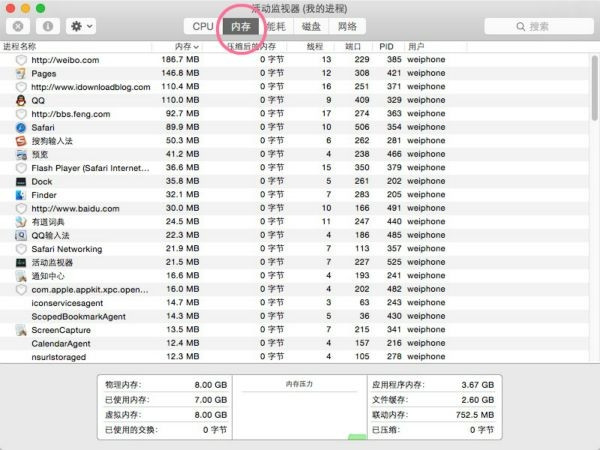
Task: Click the 联动内存 752.5 MB value
Action: click(x=475, y=415)
